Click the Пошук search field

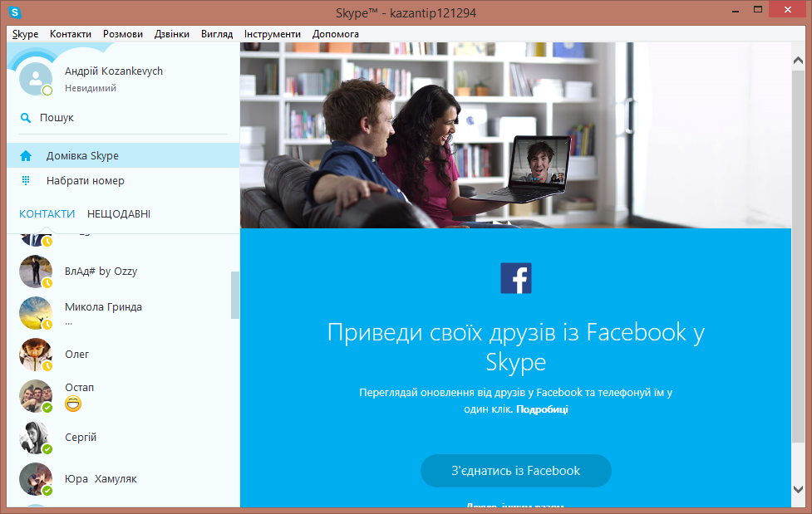click(x=125, y=118)
